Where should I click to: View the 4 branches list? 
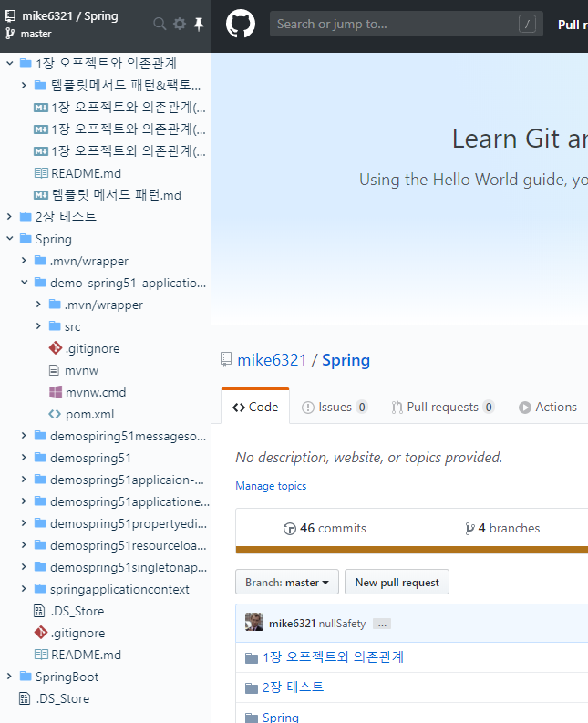point(502,529)
